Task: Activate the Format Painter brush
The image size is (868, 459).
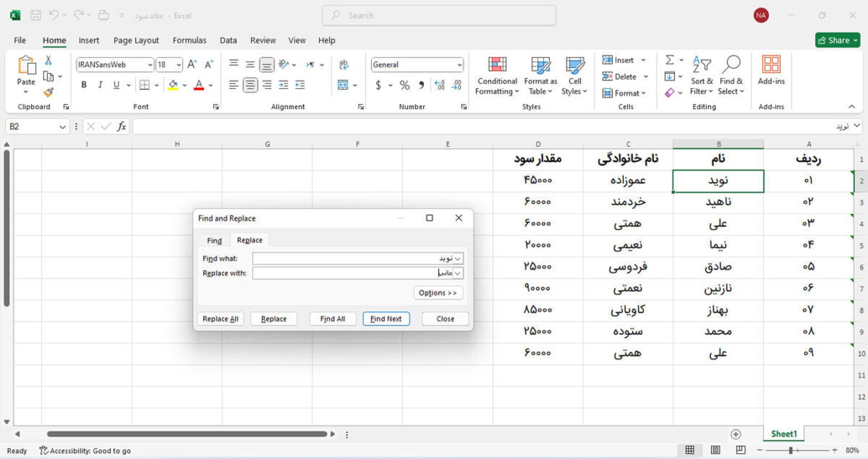Action: pos(48,93)
